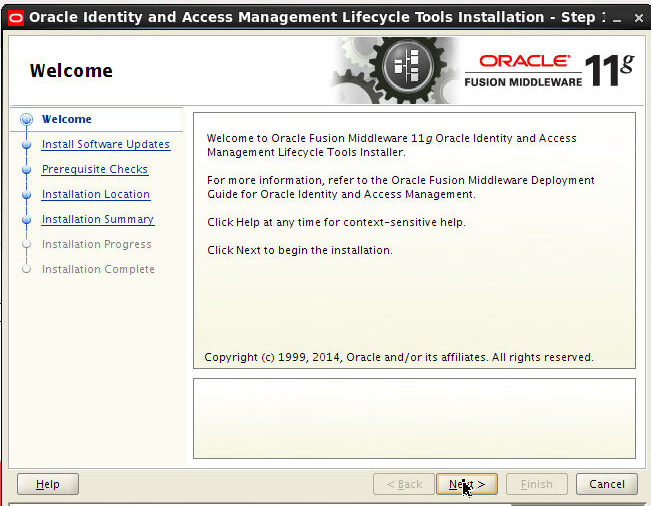Click the Installation Progress step label

[96, 244]
